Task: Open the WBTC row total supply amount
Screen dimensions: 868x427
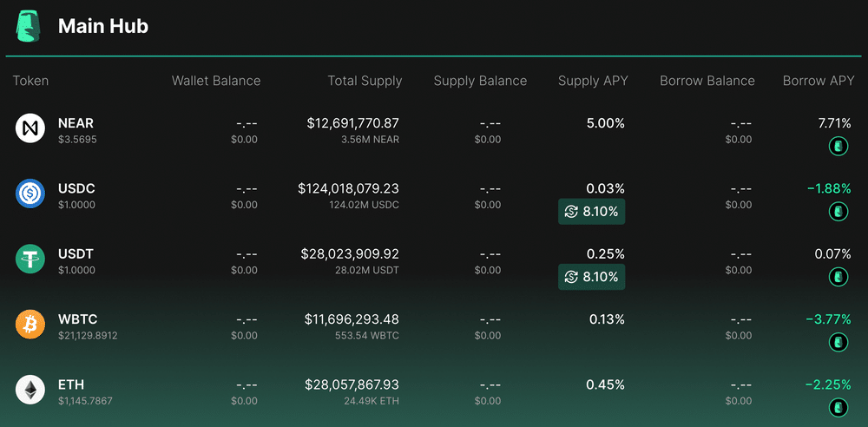Action: point(352,319)
